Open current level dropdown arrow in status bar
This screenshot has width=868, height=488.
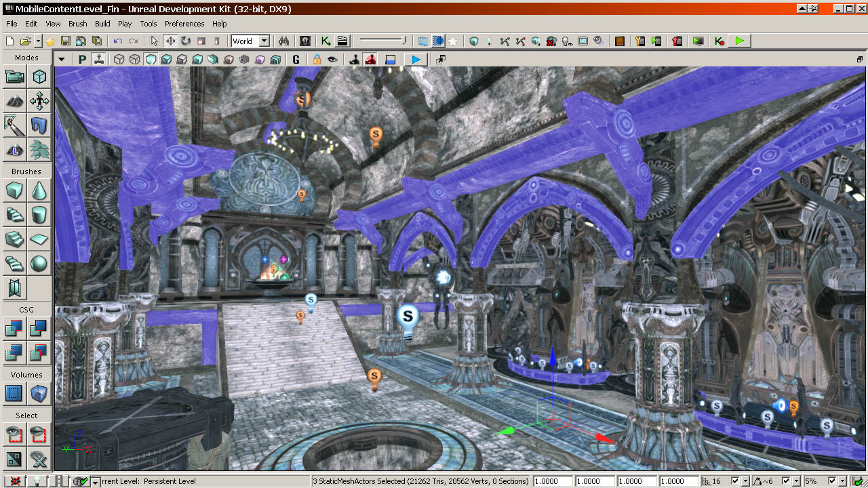96,482
